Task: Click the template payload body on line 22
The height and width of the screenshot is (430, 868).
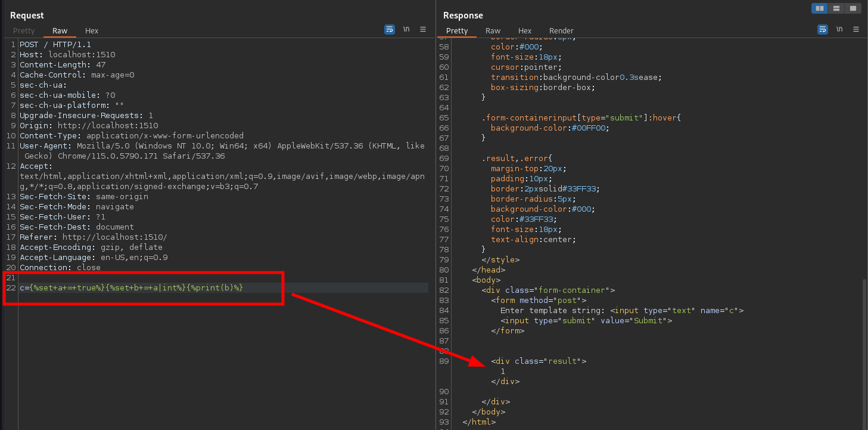Action: click(x=132, y=287)
